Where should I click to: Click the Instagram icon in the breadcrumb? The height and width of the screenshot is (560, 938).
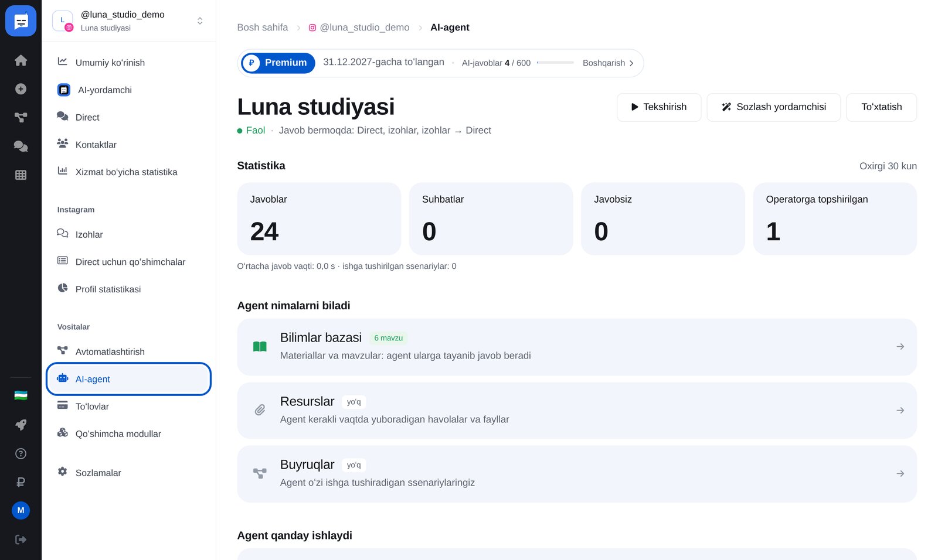312,28
